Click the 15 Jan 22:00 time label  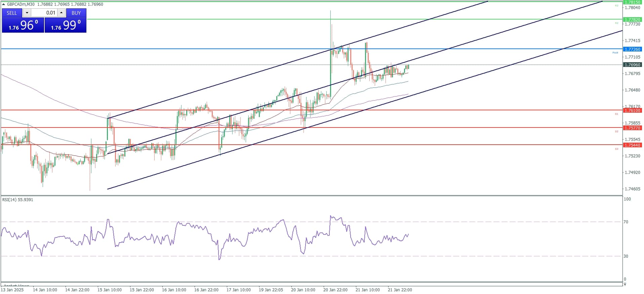[x=142, y=290]
